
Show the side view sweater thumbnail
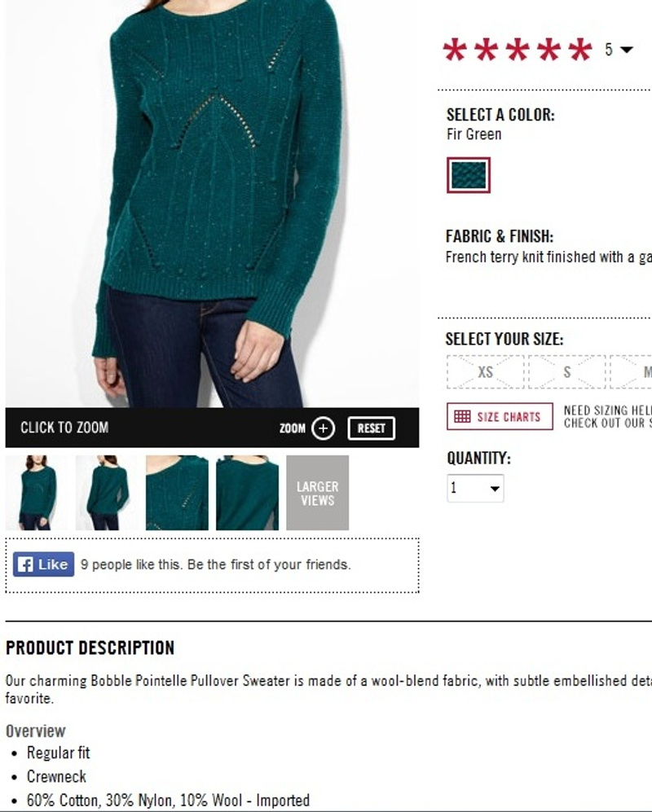[x=107, y=493]
